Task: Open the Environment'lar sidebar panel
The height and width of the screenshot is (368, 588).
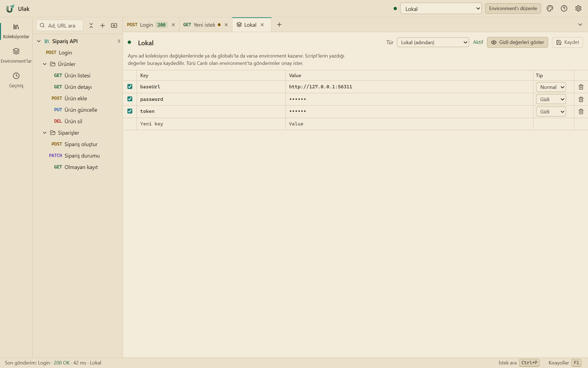Action: [16, 56]
